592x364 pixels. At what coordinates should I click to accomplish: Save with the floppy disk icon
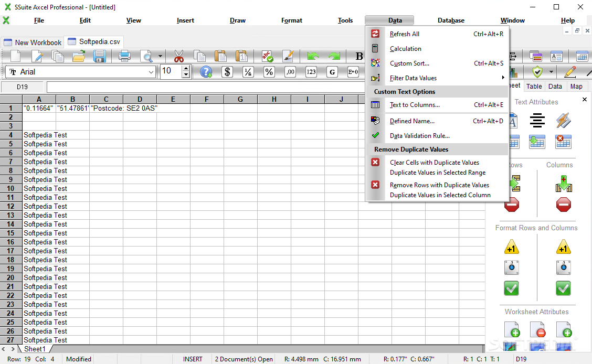99,56
